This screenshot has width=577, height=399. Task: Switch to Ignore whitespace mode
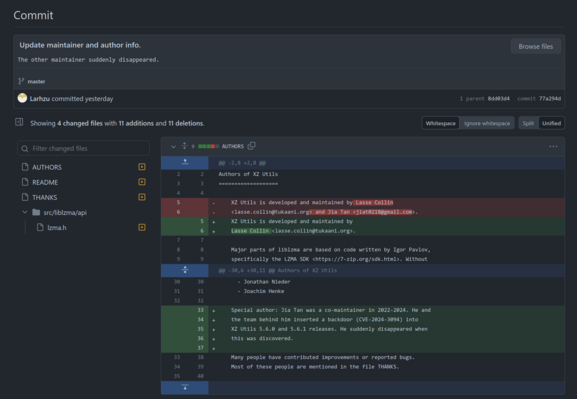pos(487,123)
